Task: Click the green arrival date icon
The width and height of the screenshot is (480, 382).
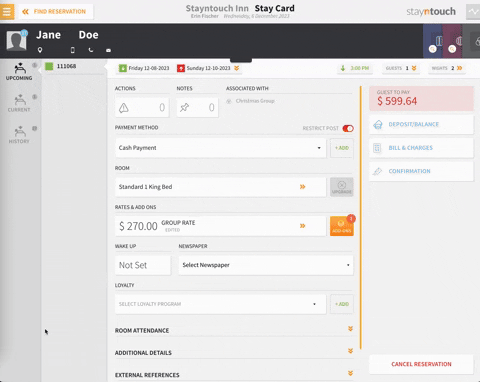Action: point(123,68)
